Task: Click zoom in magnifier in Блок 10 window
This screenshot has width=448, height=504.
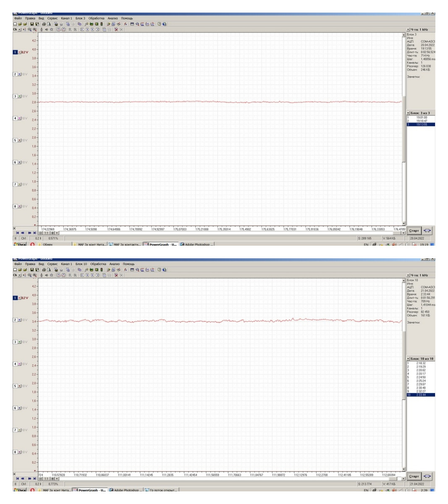Action: click(35, 275)
